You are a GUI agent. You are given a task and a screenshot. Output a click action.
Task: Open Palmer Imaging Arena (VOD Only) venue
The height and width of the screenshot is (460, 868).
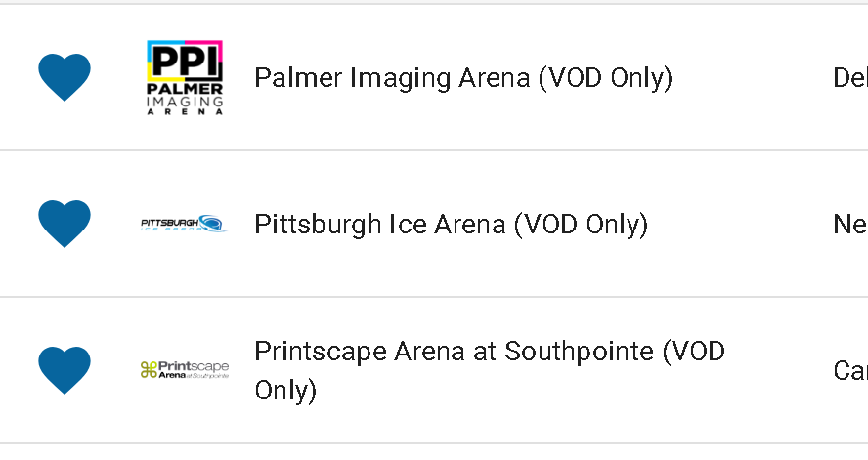463,78
